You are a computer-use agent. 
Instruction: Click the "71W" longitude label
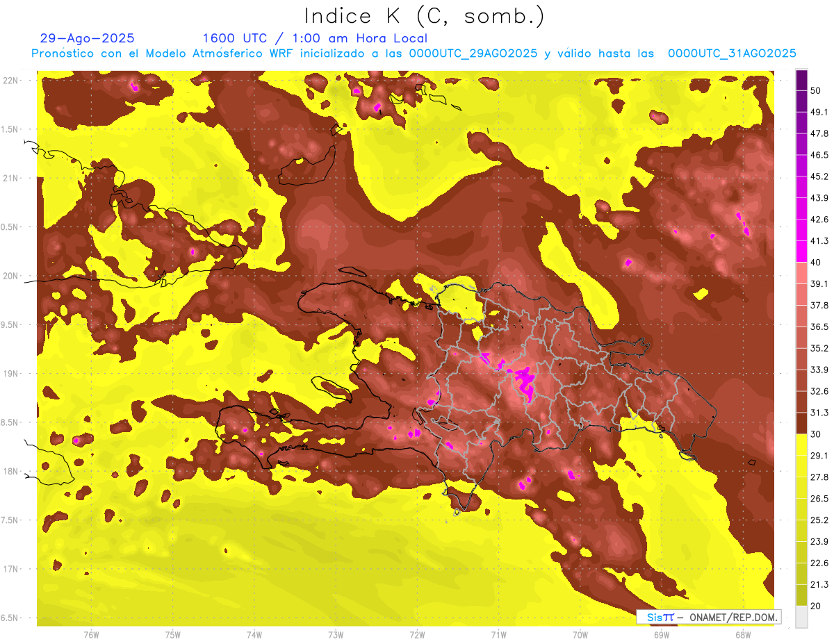(498, 635)
